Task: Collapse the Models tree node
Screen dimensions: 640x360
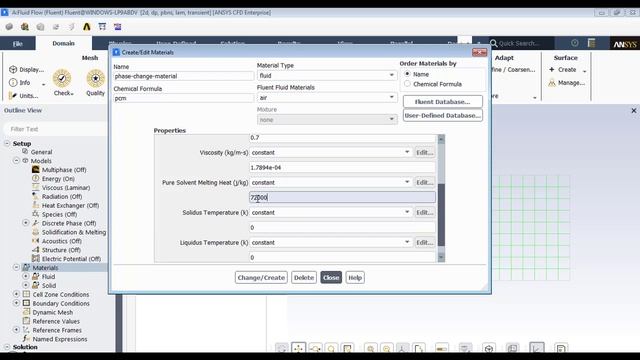Action: click(x=16, y=160)
